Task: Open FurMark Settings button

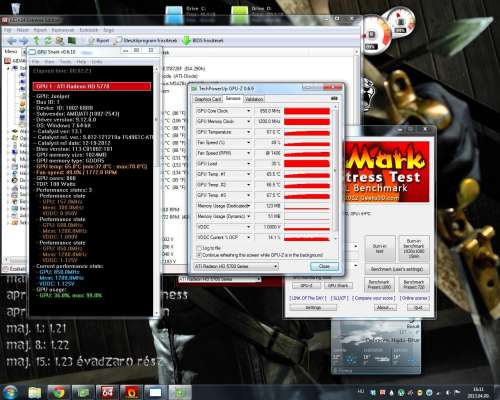Action: (x=313, y=308)
